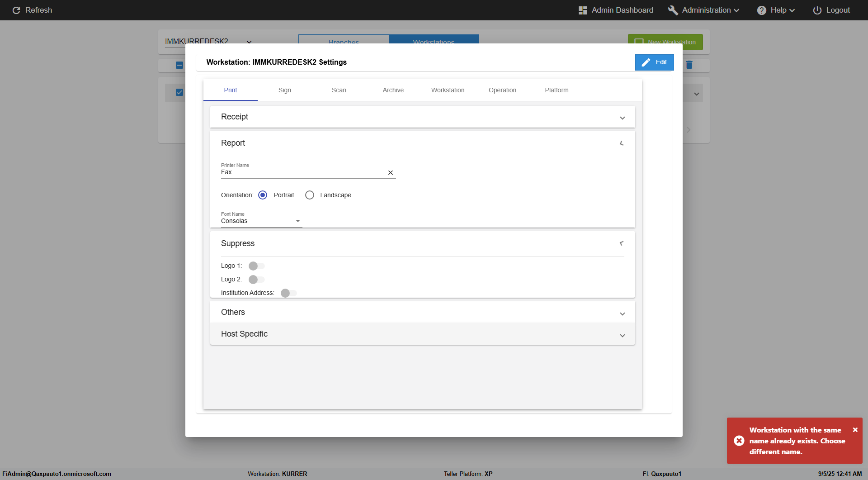
Task: Toggle the Logo 1 suppress switch
Action: 256,266
